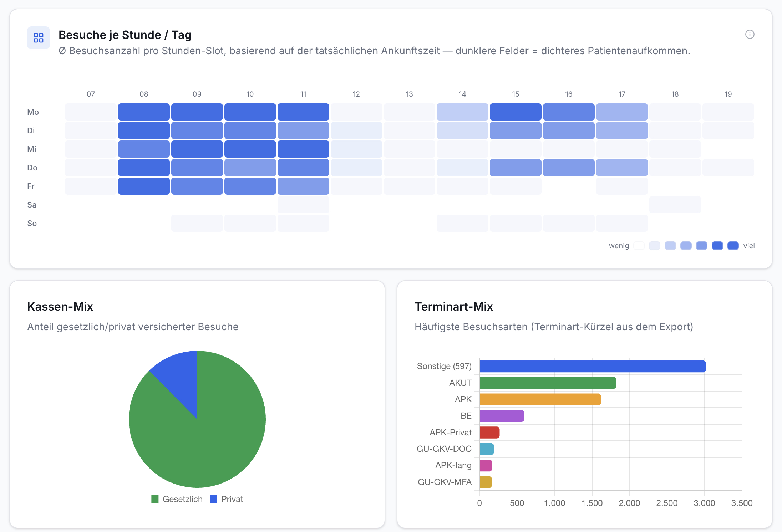The height and width of the screenshot is (532, 782).
Task: Click the green AKUT bar
Action: click(548, 383)
